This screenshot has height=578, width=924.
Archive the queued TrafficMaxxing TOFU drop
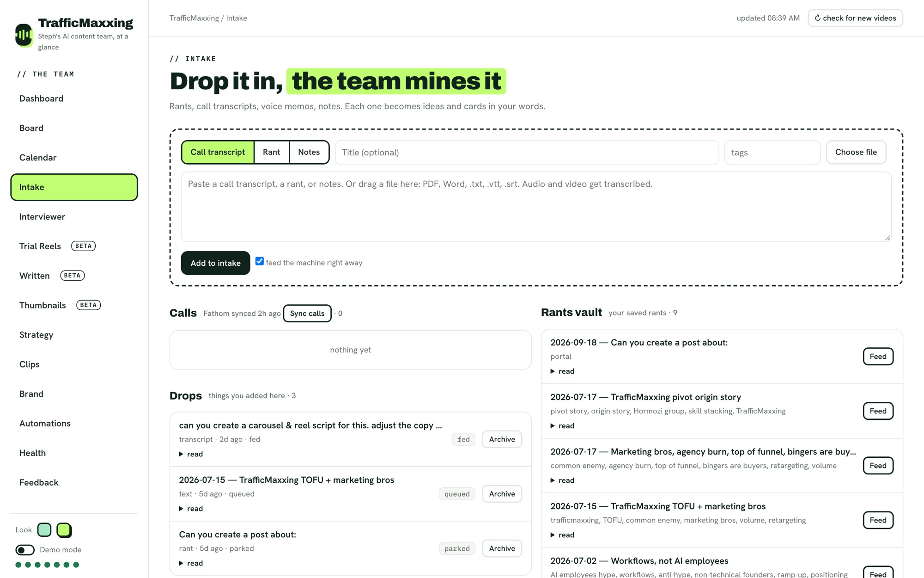click(502, 494)
